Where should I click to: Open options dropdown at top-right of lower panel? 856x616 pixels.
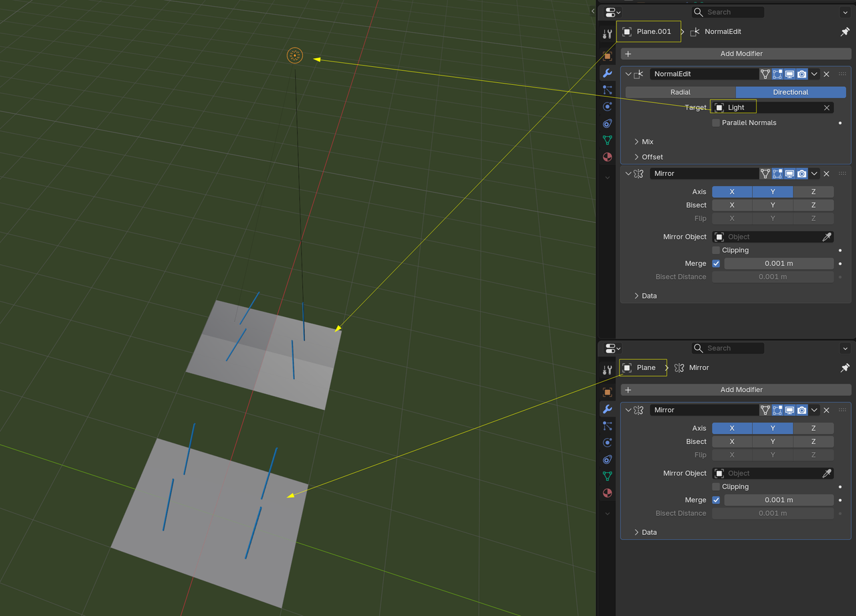coord(845,348)
